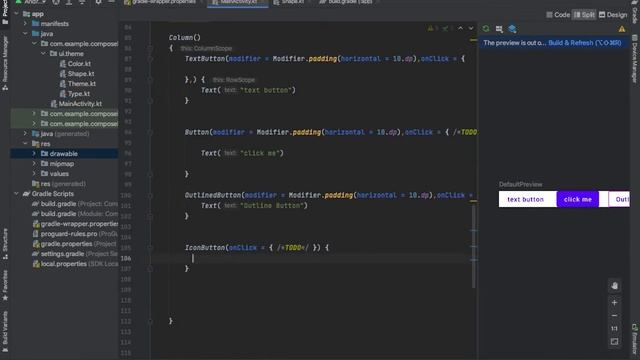640x360 pixels.
Task: Click the purple 'click me' preview button
Action: coord(578,199)
